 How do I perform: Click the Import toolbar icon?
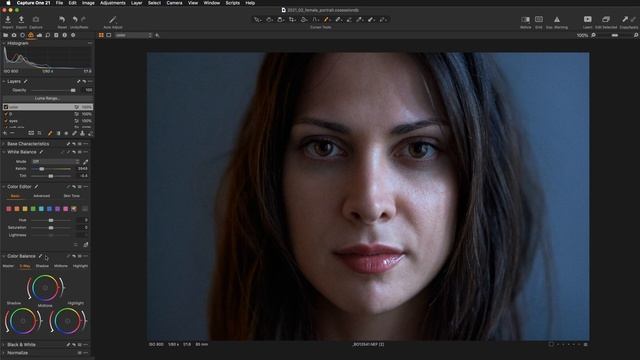click(x=8, y=20)
